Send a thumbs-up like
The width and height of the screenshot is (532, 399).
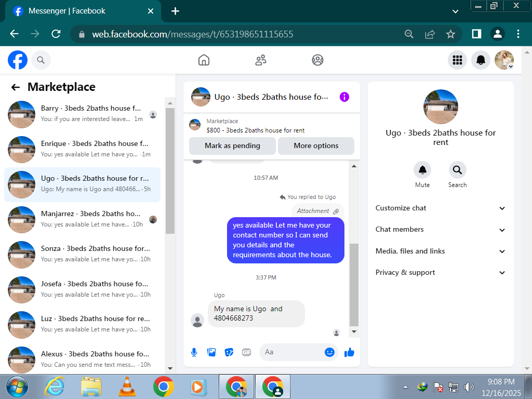(x=349, y=352)
